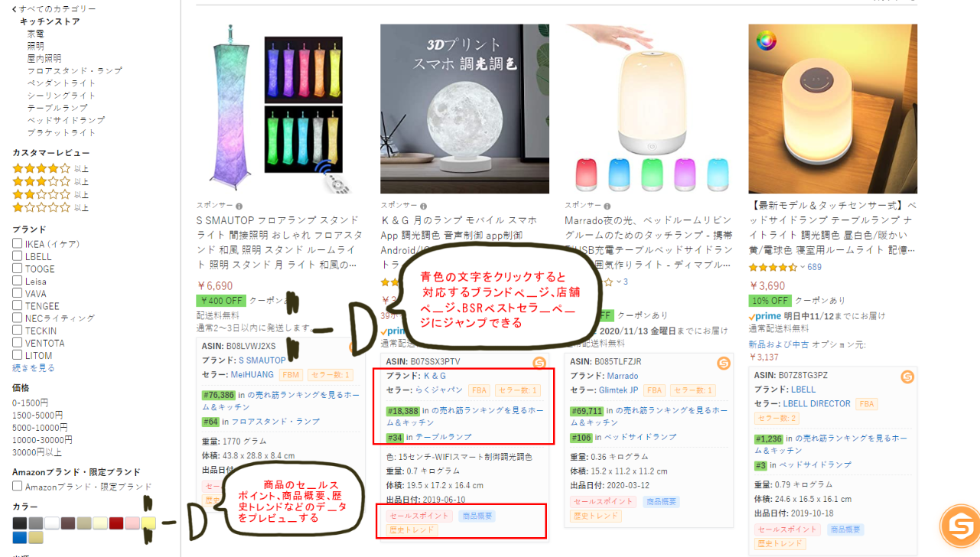The image size is (980, 557).
Task: Check the IKEA (イケア) brand checkbox
Action: coord(17,244)
